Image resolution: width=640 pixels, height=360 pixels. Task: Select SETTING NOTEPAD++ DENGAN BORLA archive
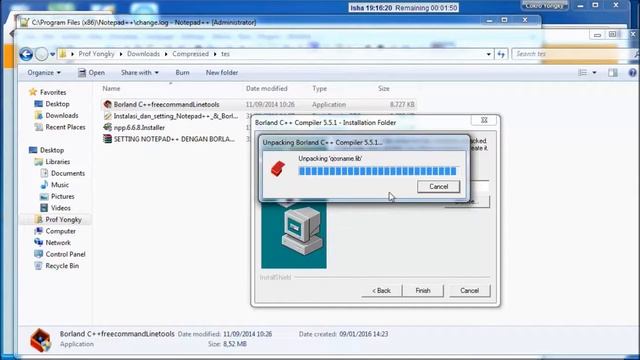174,139
